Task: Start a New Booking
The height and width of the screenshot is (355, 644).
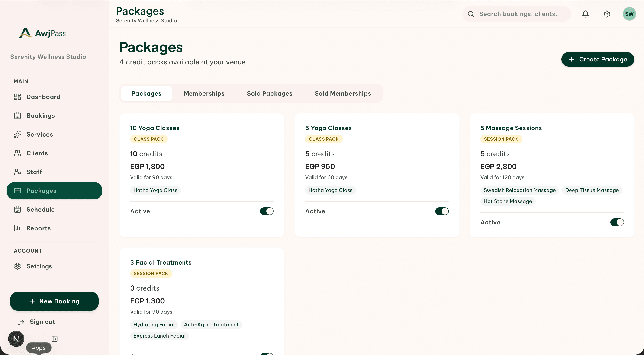Action: coord(54,301)
